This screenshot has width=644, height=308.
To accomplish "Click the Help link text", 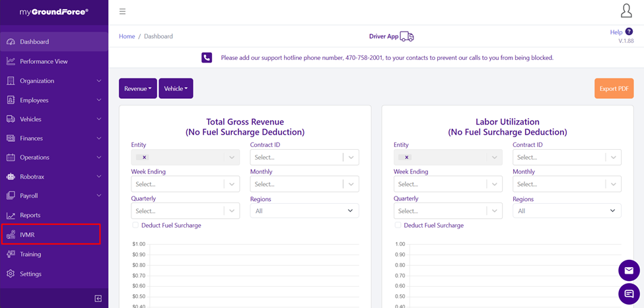I will click(x=616, y=32).
